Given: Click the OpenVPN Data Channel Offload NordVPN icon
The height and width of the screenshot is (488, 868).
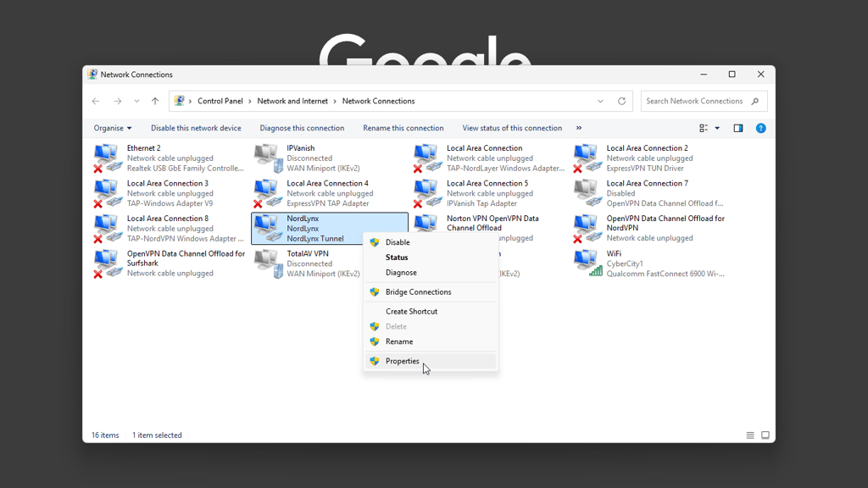Looking at the screenshot, I should [588, 229].
